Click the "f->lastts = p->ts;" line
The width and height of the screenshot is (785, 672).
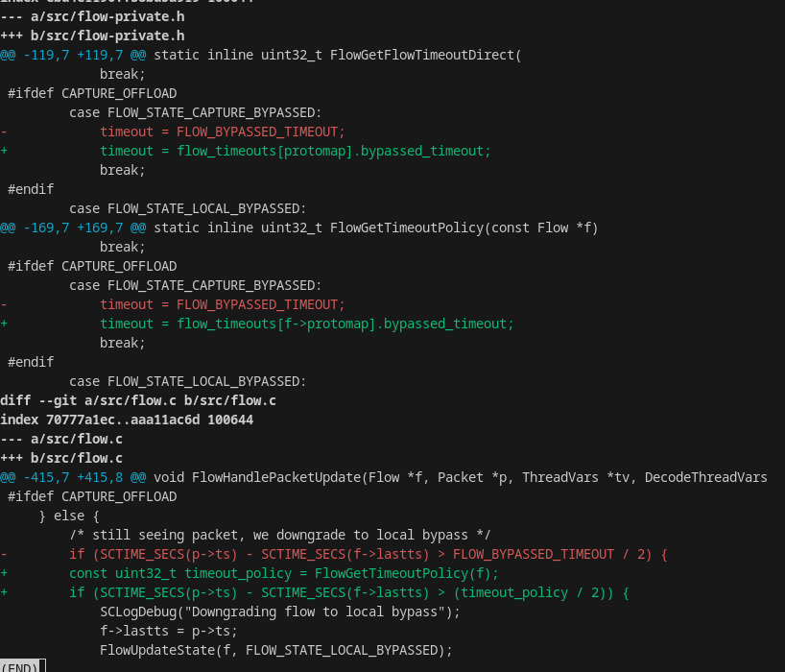pos(168,631)
